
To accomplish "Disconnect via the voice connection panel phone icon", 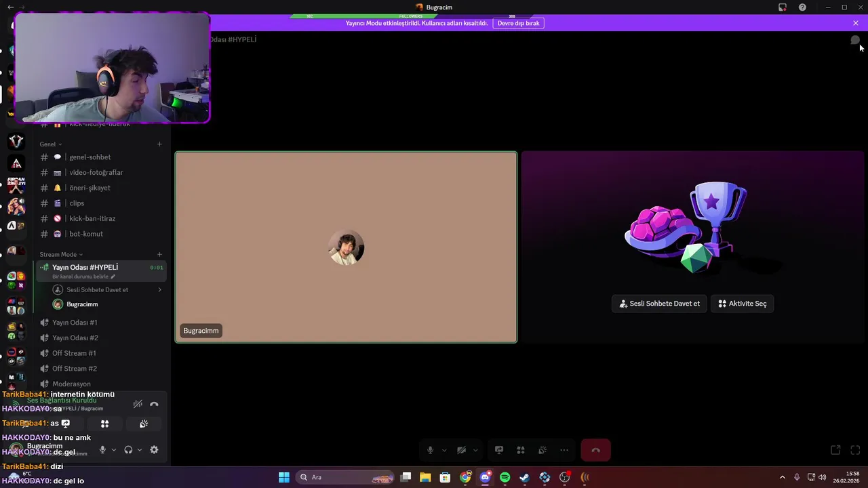I will pos(154,404).
